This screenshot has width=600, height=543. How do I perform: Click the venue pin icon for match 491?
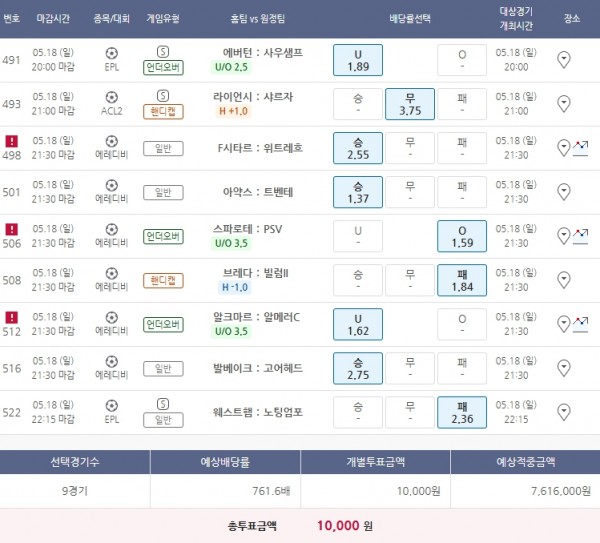(563, 60)
